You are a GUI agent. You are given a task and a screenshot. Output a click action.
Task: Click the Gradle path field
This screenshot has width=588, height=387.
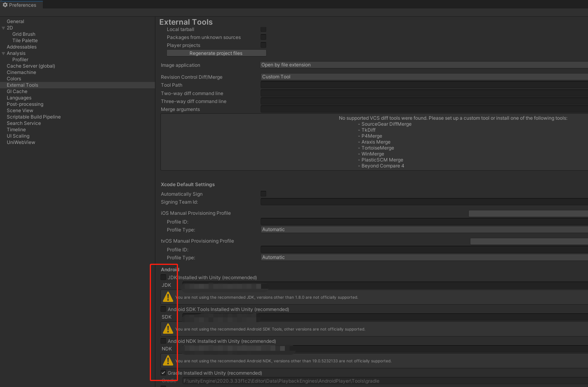tap(385, 381)
